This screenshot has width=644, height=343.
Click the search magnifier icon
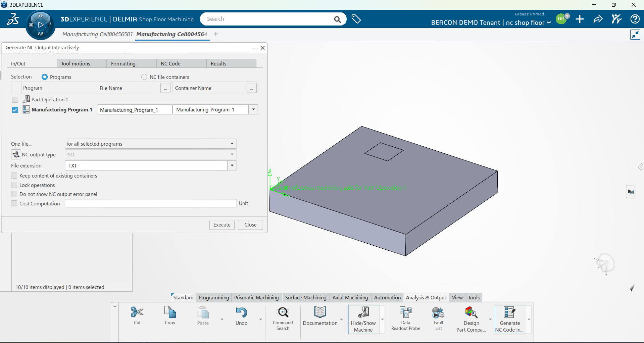point(338,19)
